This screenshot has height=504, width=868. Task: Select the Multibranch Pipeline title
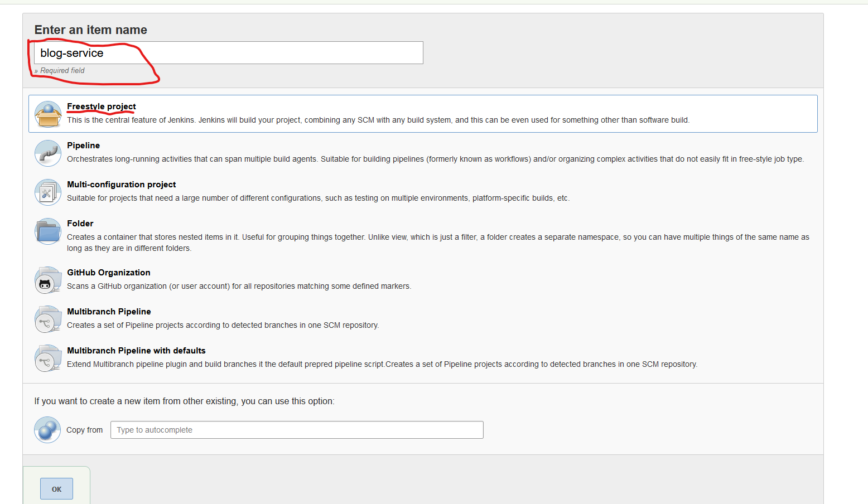[109, 312]
